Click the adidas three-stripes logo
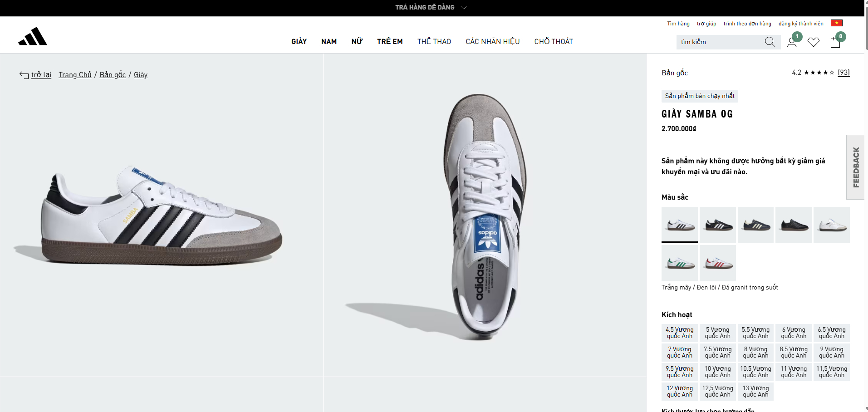 [33, 36]
